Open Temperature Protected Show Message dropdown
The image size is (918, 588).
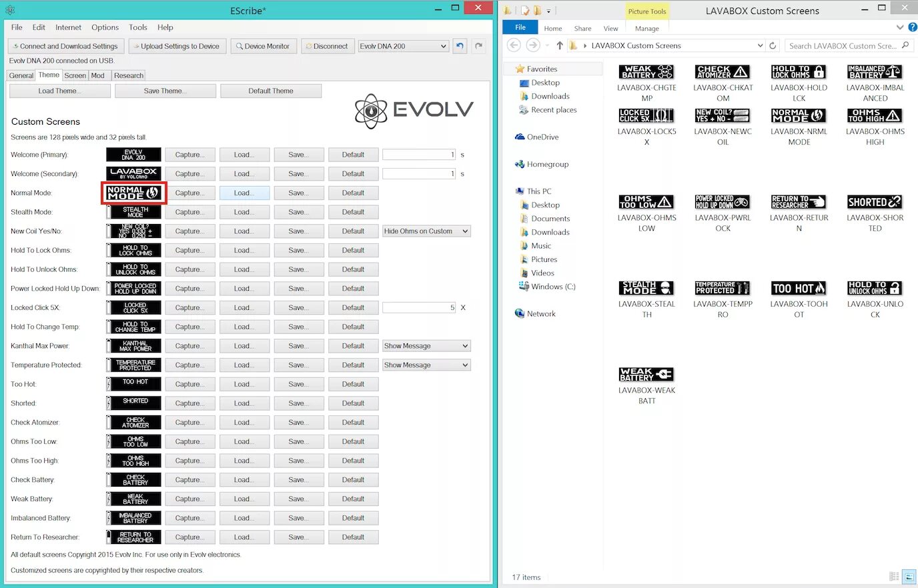(426, 365)
